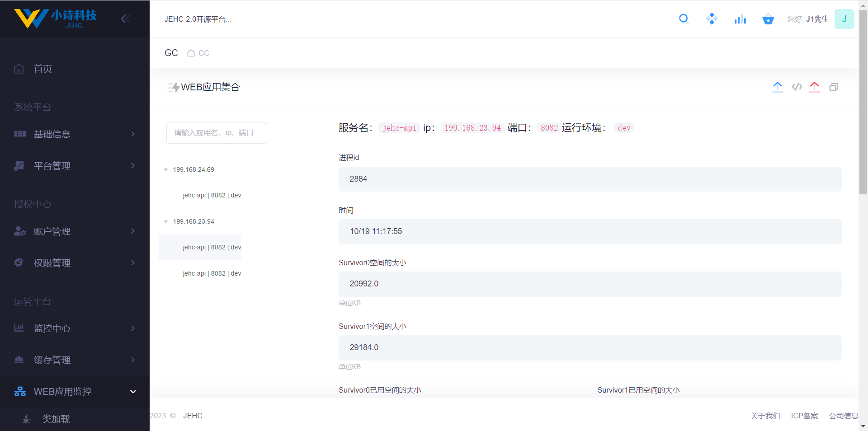
Task: Collapse the WEB应用监控 sidebar menu
Action: [x=75, y=392]
